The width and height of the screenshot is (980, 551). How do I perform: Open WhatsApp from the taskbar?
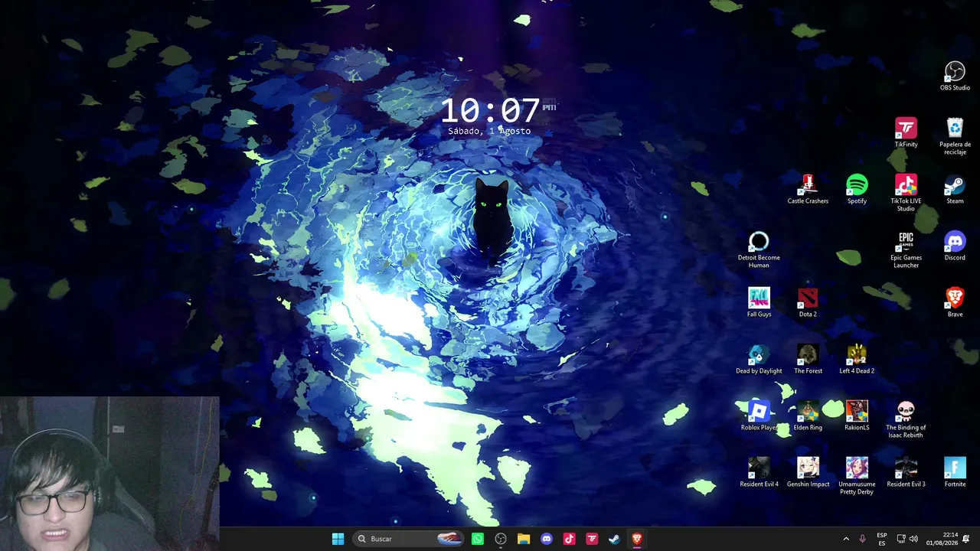[x=478, y=539]
